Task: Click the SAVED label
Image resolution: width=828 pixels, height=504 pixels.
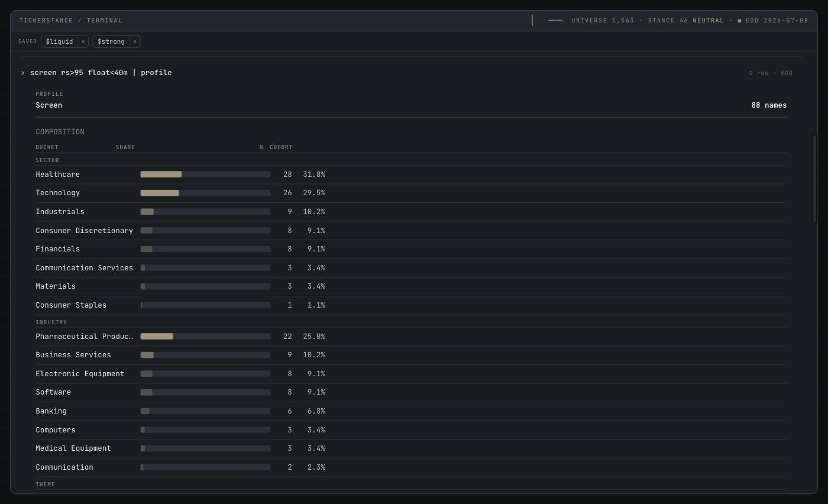Action: (28, 41)
